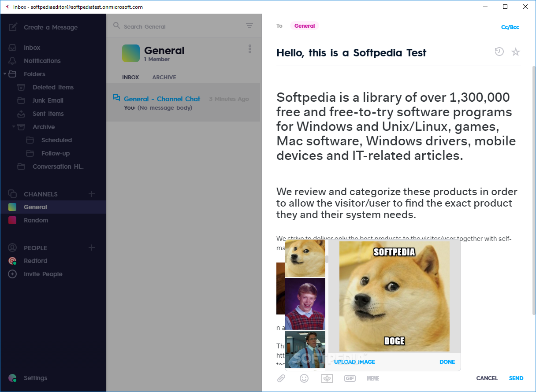Click the subject line text
536x392 pixels.
351,53
